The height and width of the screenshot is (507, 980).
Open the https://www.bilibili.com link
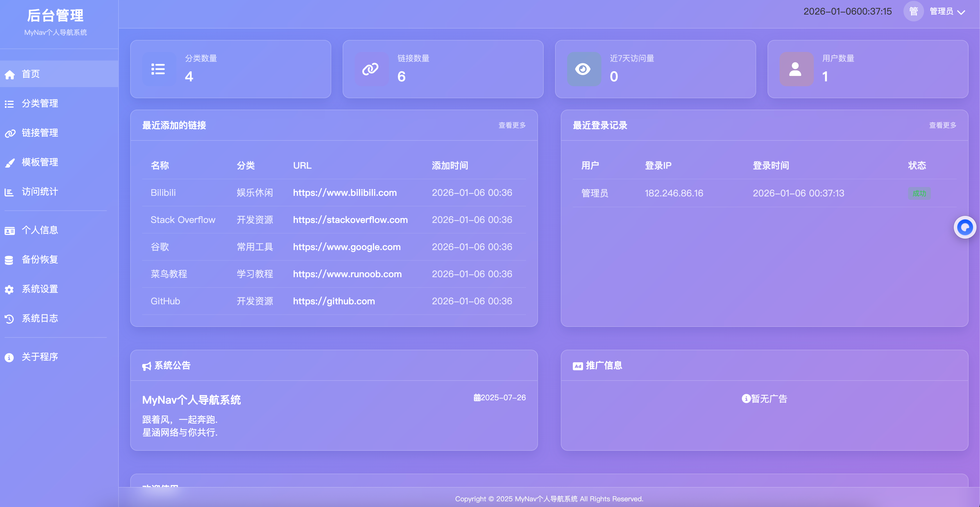point(345,193)
